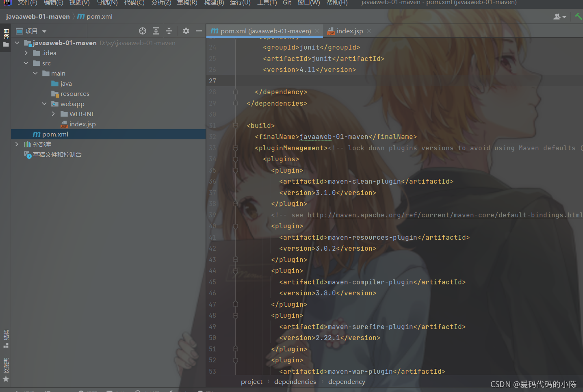The image size is (583, 392).
Task: Open project panel settings gear
Action: coord(186,31)
